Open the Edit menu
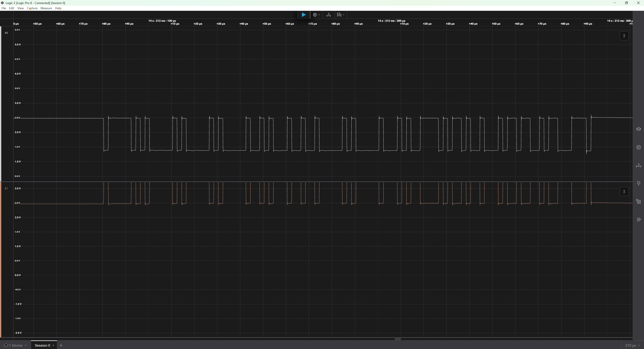 (x=12, y=8)
